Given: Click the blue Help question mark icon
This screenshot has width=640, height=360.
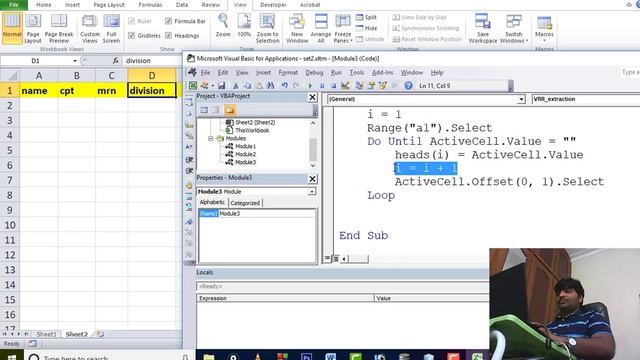Looking at the screenshot, I should (408, 86).
